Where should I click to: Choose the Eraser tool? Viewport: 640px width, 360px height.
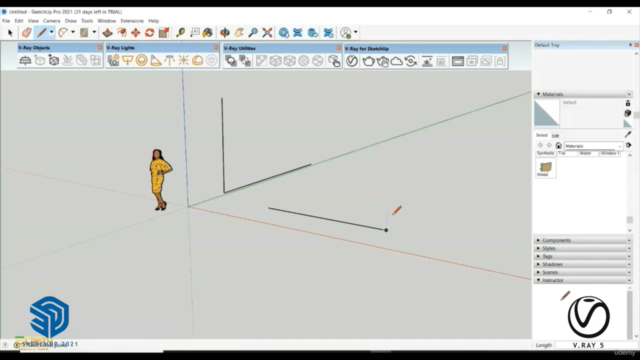coord(27,33)
